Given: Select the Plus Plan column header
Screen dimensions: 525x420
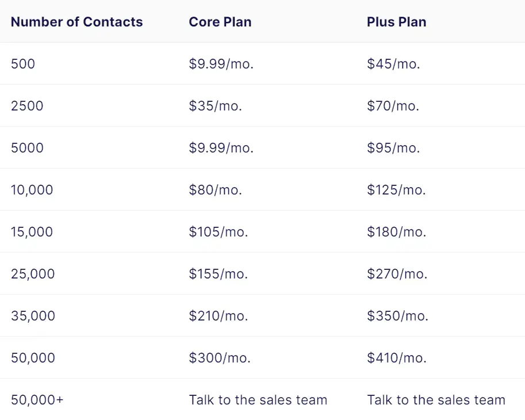Looking at the screenshot, I should [x=396, y=22].
